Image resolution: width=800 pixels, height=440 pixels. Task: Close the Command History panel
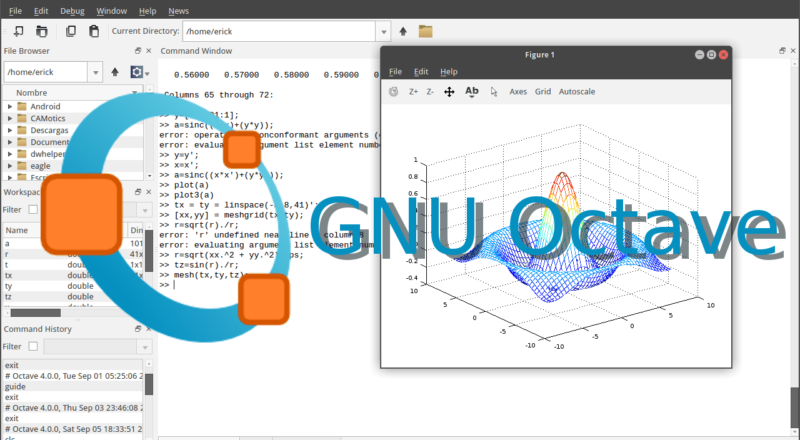coord(148,329)
